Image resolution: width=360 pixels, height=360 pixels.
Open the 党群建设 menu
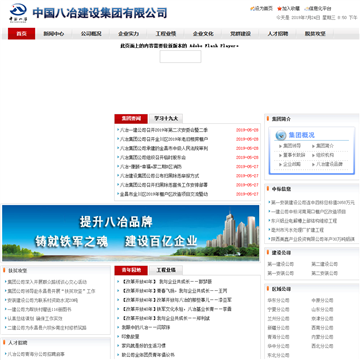(240, 34)
